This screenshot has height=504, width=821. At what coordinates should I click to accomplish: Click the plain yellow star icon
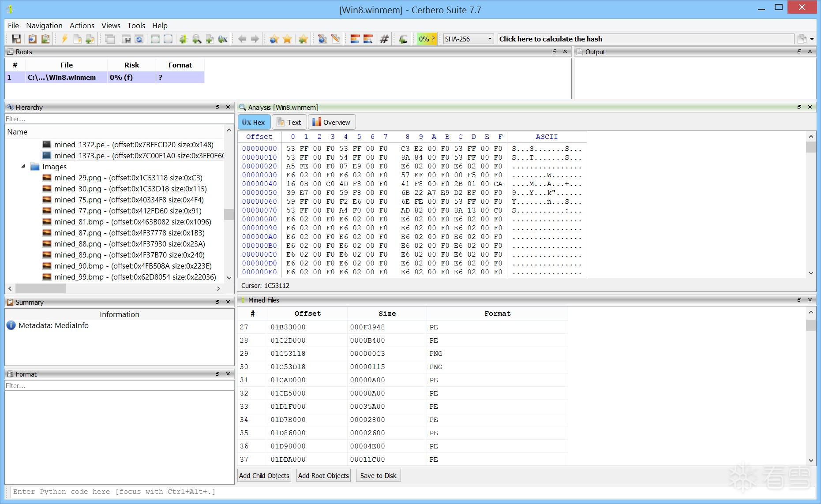pos(287,39)
